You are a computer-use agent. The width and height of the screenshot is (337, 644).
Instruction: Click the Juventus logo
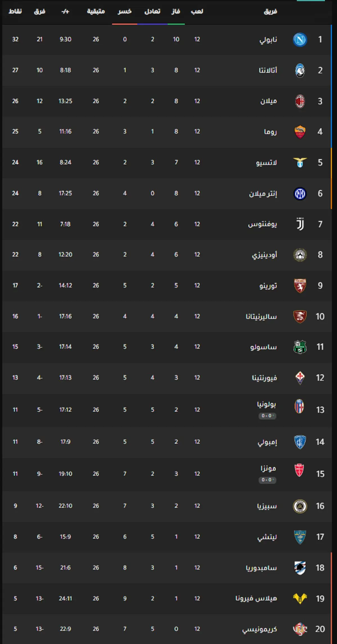(300, 224)
